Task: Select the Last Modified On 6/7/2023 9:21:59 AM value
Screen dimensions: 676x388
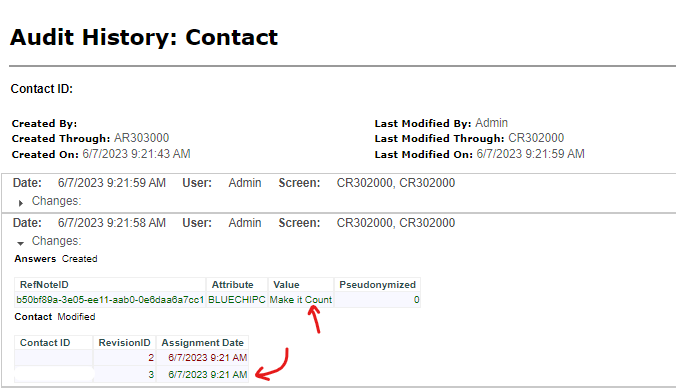Action: coord(530,154)
